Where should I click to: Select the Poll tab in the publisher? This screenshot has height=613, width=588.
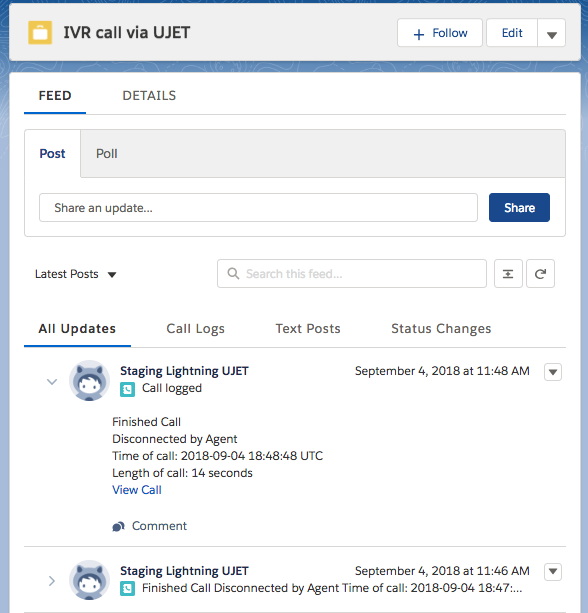106,154
